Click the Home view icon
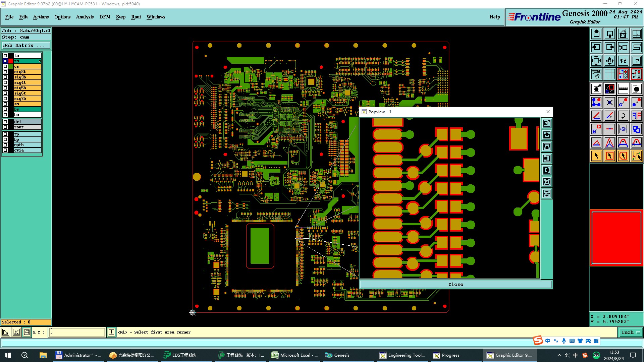Screen dimensions: 644x362 [623, 34]
